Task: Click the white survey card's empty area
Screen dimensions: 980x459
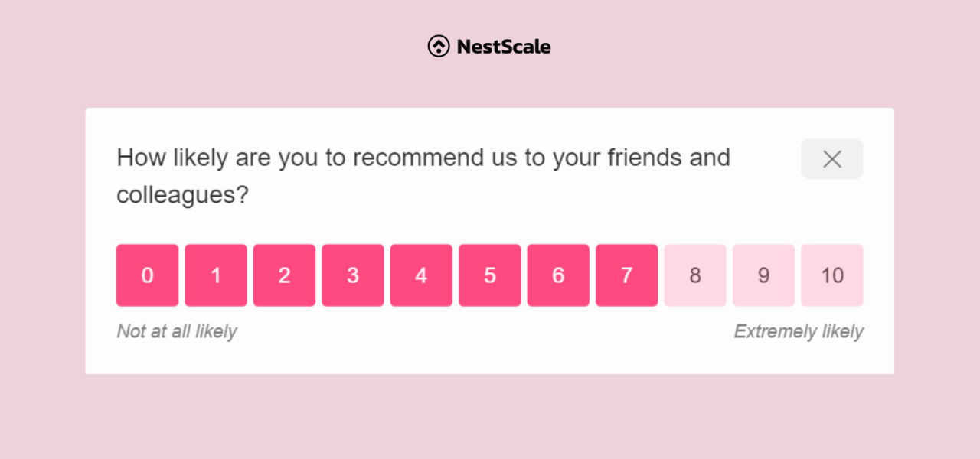Action: pos(490,356)
